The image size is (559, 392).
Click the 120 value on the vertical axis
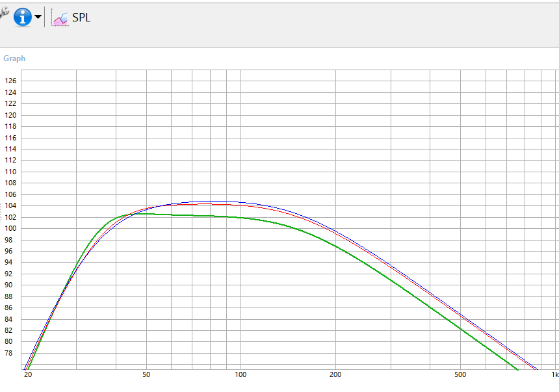[10, 115]
